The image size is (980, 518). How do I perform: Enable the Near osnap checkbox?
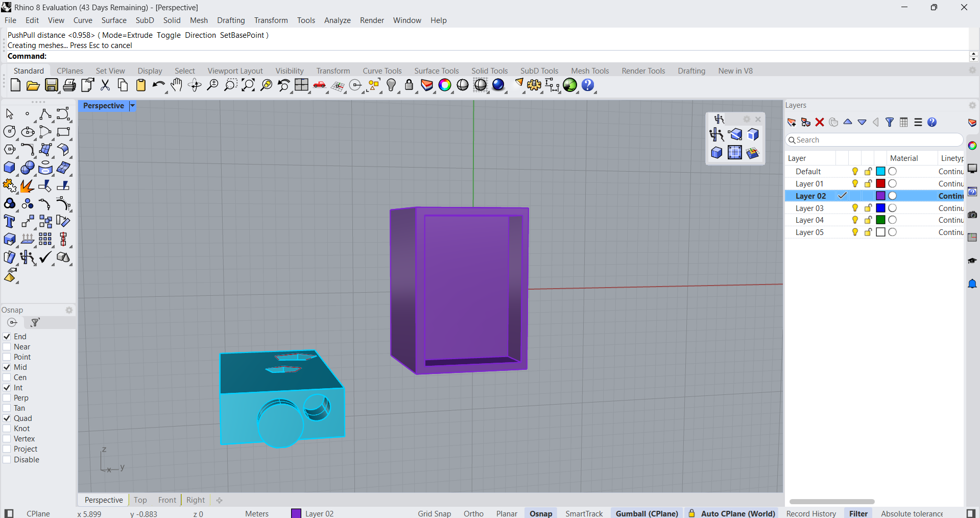point(7,347)
